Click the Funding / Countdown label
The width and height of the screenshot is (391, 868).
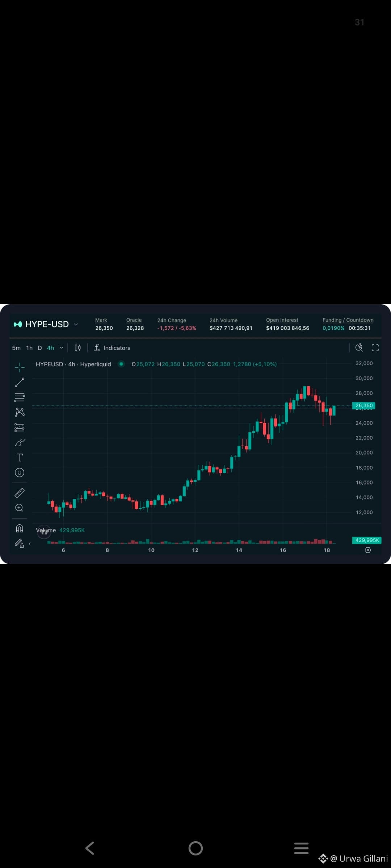pos(348,320)
